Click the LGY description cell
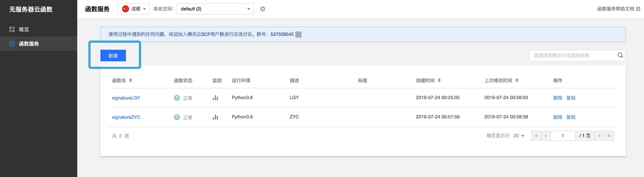 coord(294,98)
